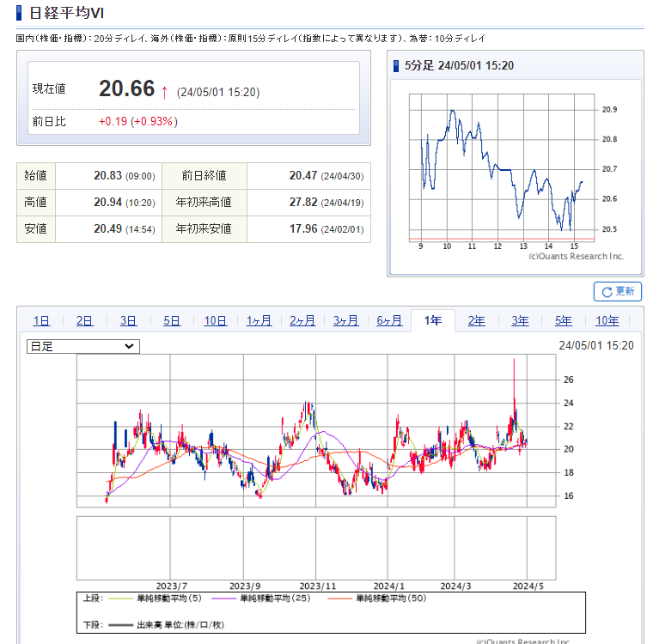Select the 1日 period tab
Image resolution: width=647 pixels, height=644 pixels.
[x=41, y=321]
